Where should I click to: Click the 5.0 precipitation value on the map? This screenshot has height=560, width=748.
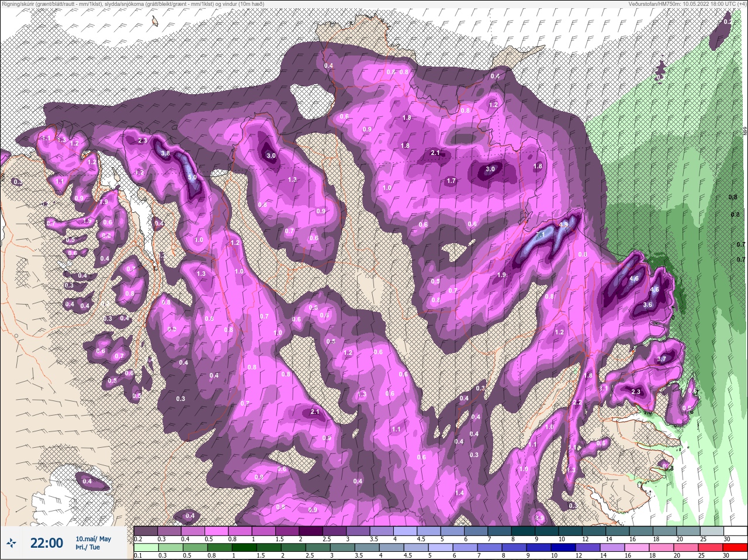(x=192, y=177)
